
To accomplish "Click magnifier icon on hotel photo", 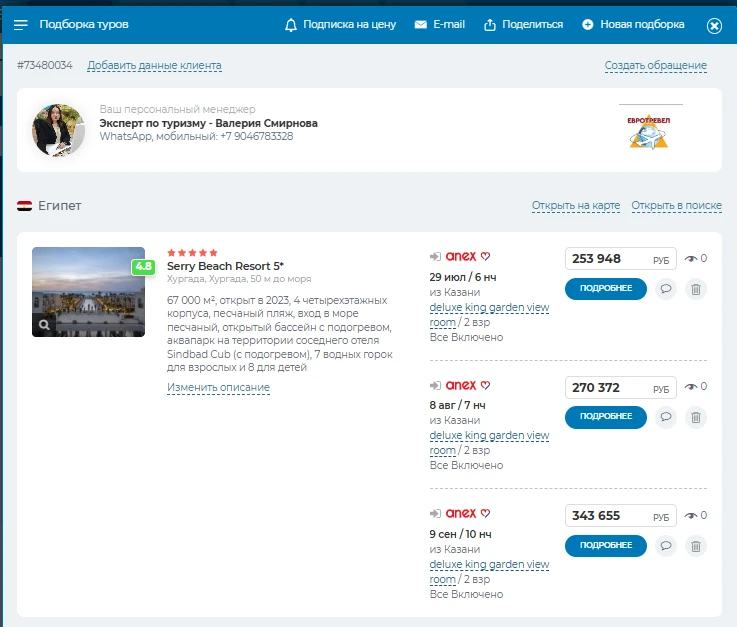I will click(44, 325).
